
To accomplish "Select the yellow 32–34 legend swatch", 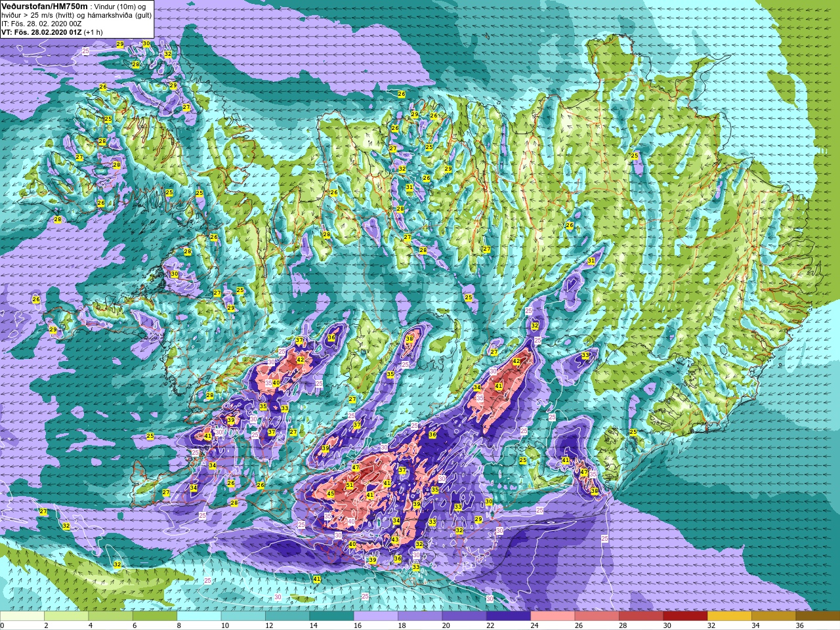I will coord(729,616).
